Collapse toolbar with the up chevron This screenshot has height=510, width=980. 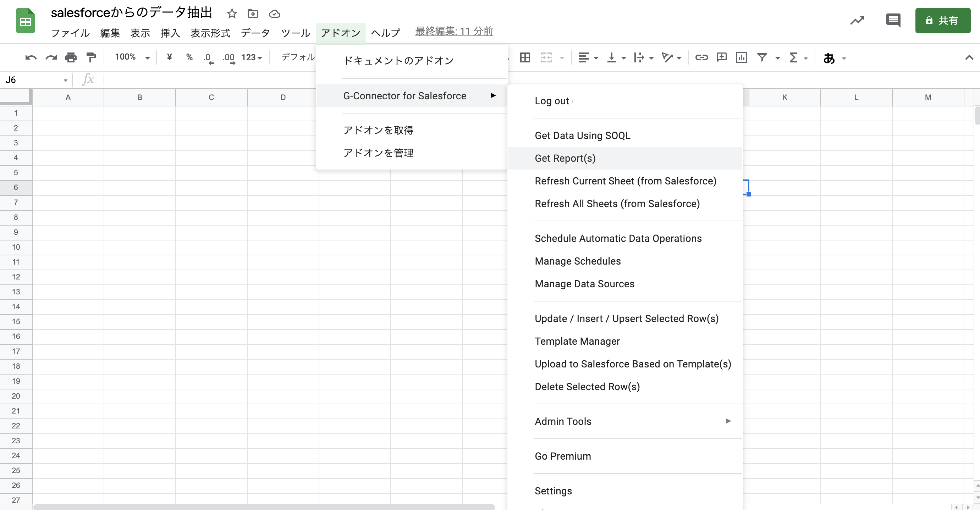[x=969, y=58]
